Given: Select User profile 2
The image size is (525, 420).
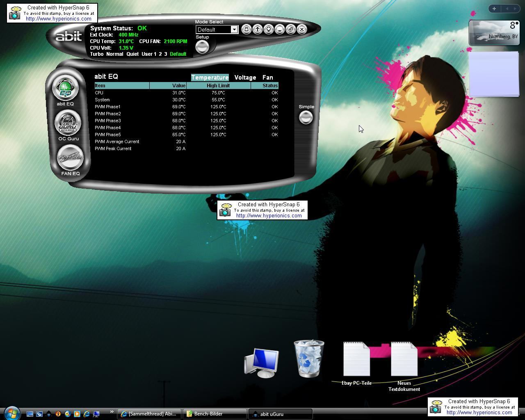Looking at the screenshot, I should tap(160, 54).
